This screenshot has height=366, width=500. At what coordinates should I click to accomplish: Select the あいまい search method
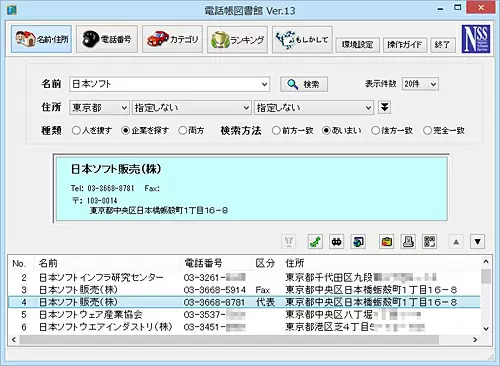tap(326, 130)
